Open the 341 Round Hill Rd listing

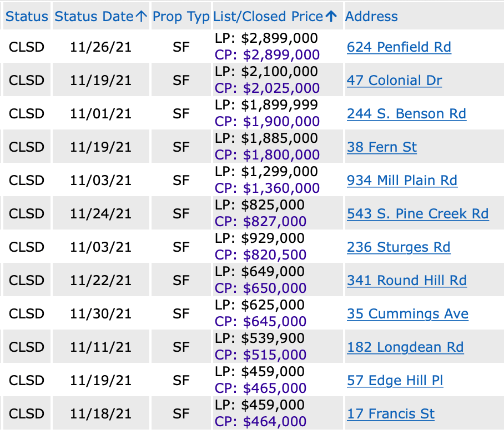click(406, 281)
